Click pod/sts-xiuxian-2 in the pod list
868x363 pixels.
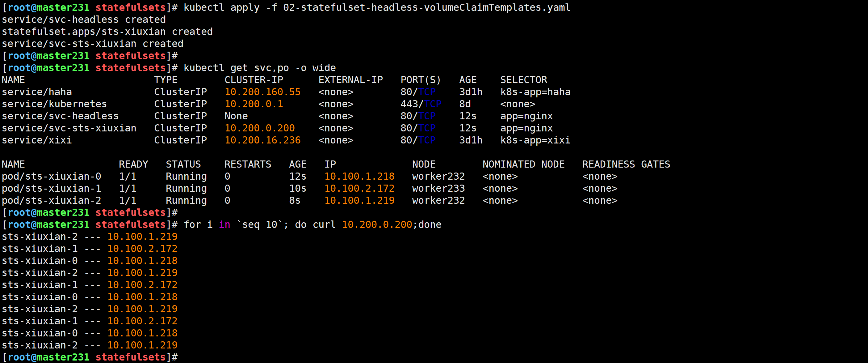[51, 200]
